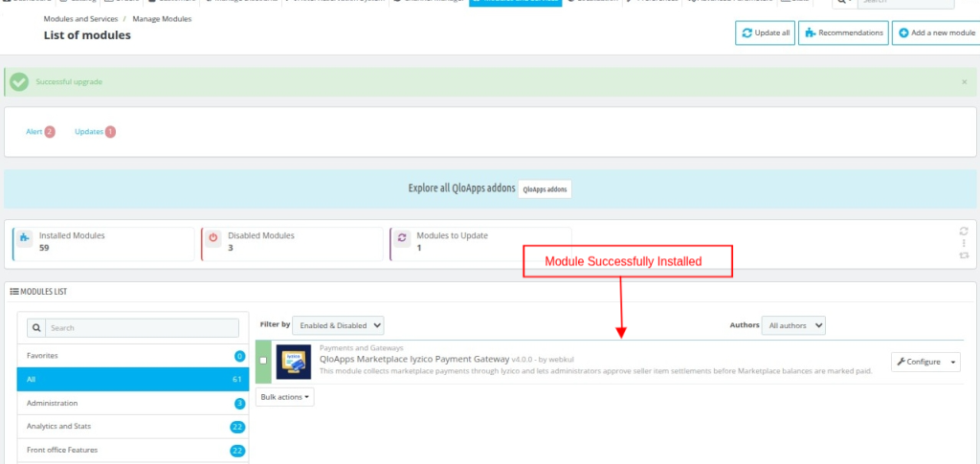Viewport: 980px width, 464px height.
Task: Click the Iyzico module thumbnail logo
Action: click(x=294, y=363)
